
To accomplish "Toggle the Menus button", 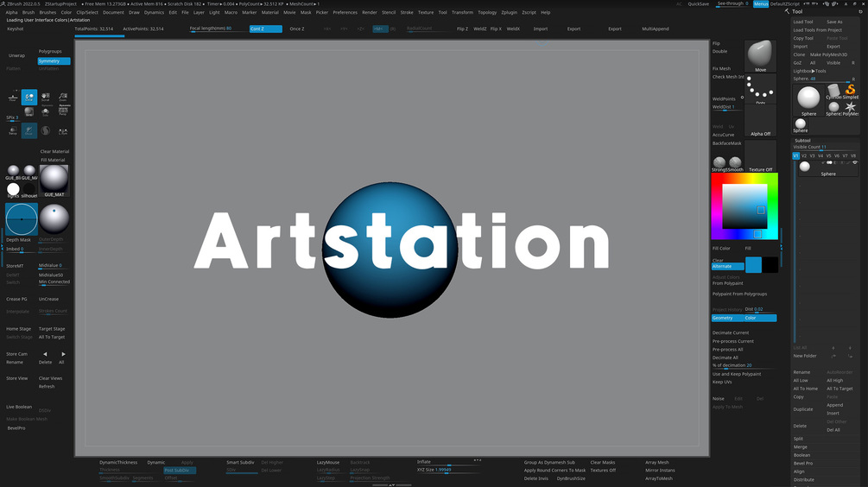I will click(x=761, y=3).
